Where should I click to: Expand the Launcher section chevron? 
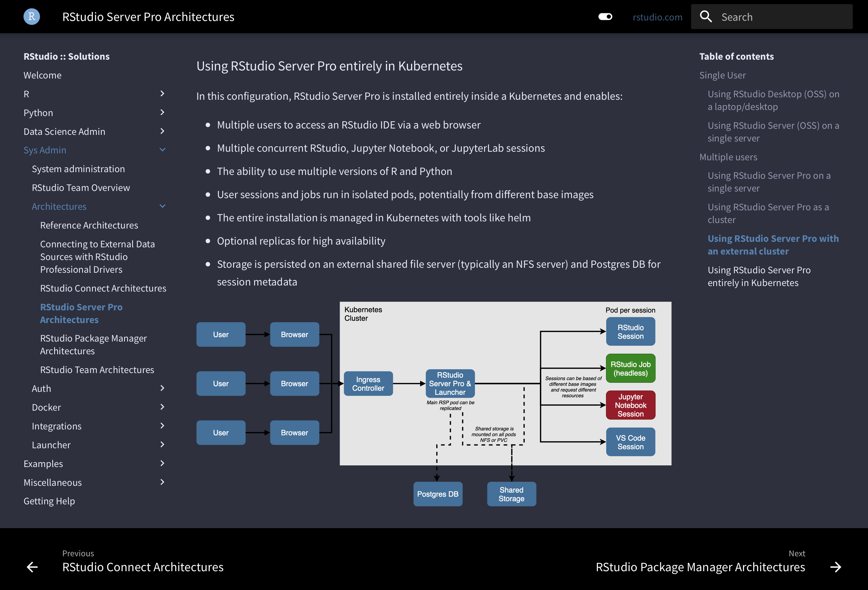coord(162,444)
